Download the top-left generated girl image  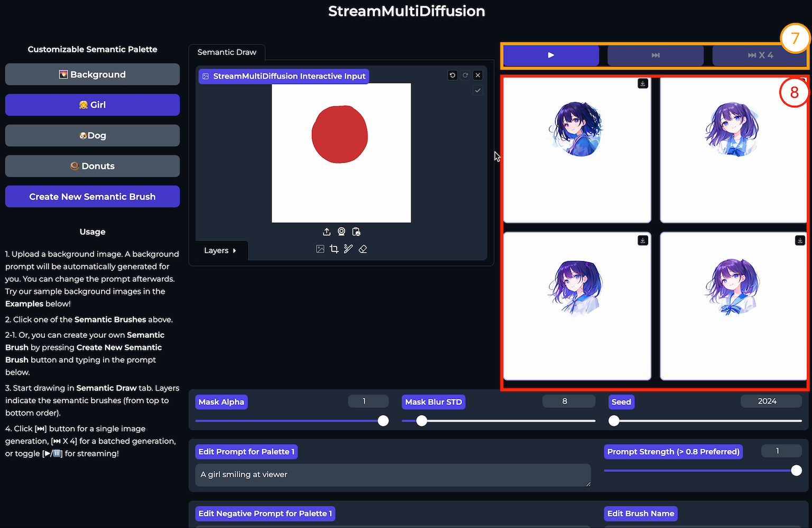pos(643,84)
